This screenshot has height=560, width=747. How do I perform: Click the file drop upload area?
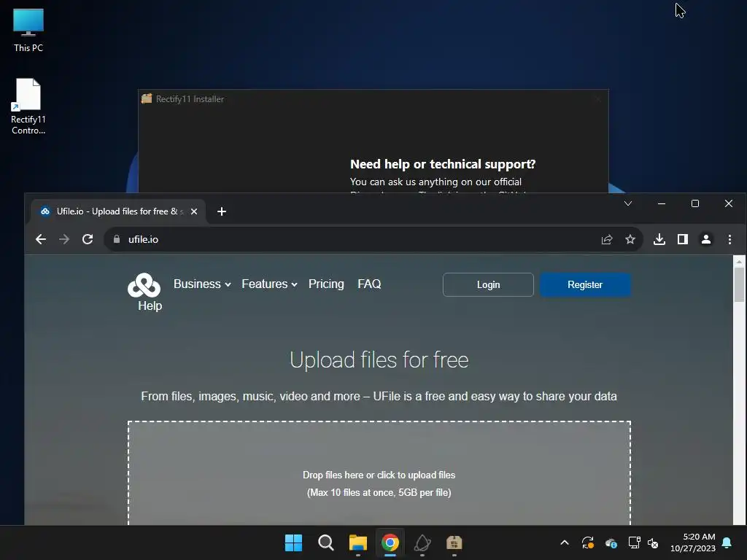(379, 473)
